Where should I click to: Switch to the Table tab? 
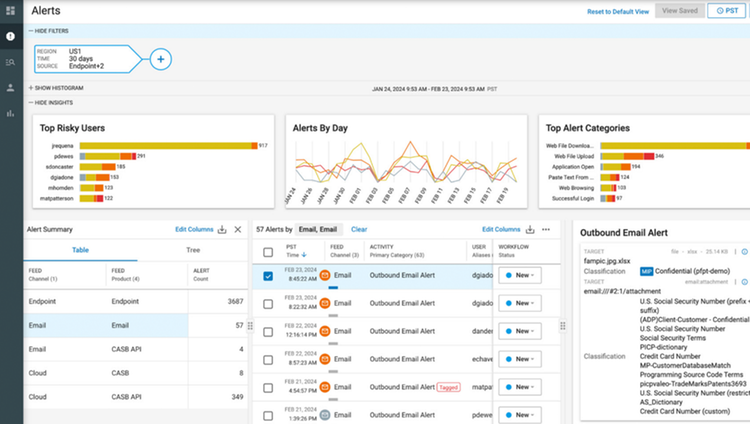click(x=80, y=250)
